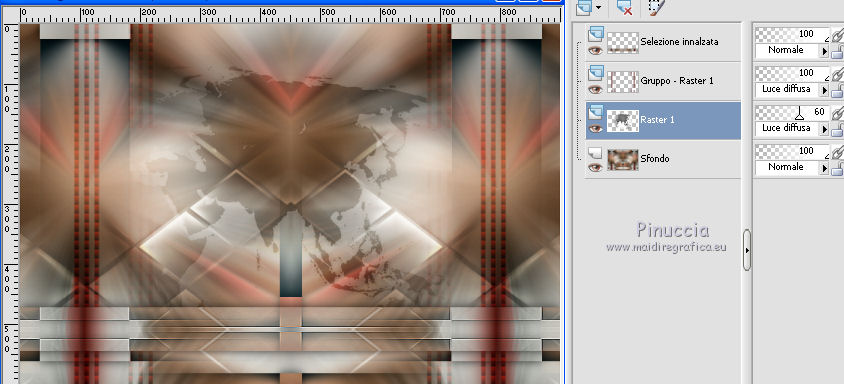844x384 pixels.
Task: Hide the Selezione innalzata layer via its eye icon
Action: 595,50
